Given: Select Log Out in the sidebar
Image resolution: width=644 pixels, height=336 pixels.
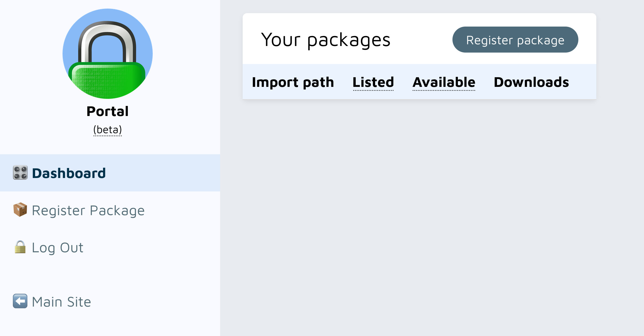Looking at the screenshot, I should (x=110, y=247).
